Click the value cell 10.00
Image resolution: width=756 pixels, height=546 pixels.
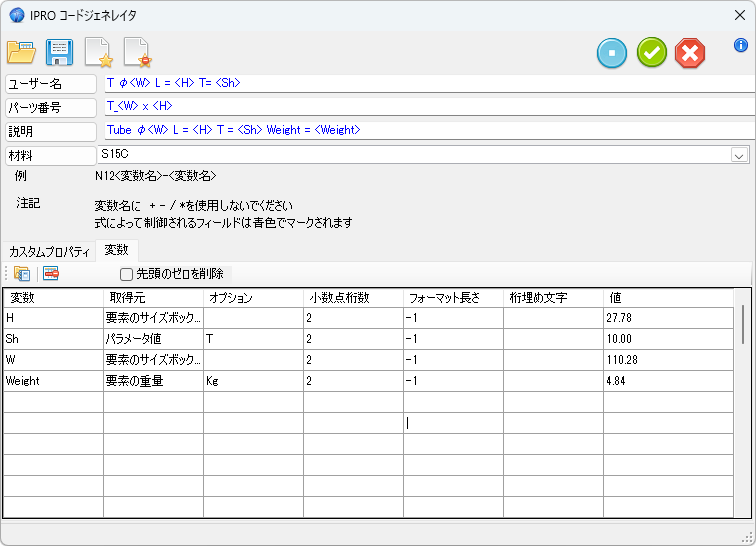point(669,339)
